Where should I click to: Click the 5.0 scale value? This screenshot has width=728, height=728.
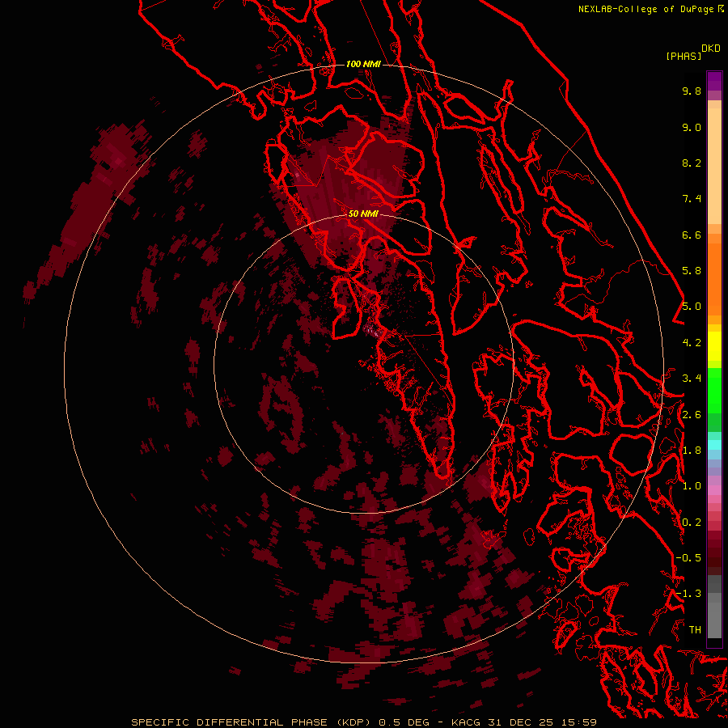pos(692,307)
